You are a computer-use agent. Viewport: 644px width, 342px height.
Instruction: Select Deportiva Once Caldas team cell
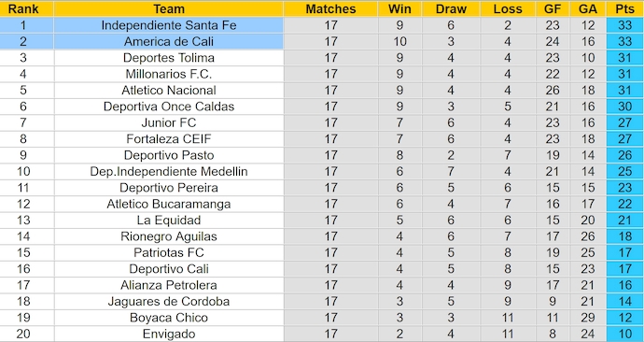(168, 107)
